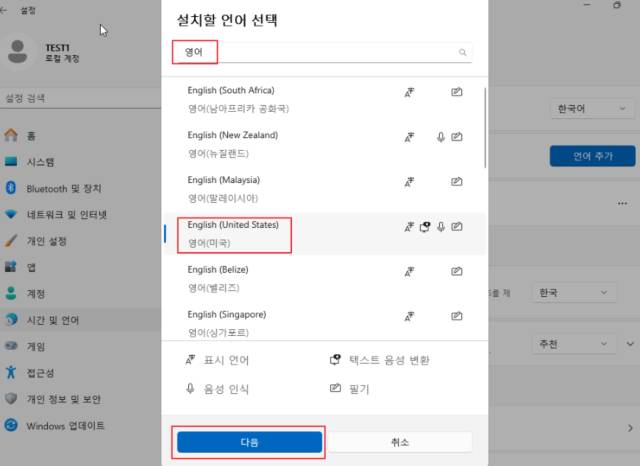This screenshot has width=640, height=466.
Task: Click the language list vertical scrollbar
Action: coord(485,130)
